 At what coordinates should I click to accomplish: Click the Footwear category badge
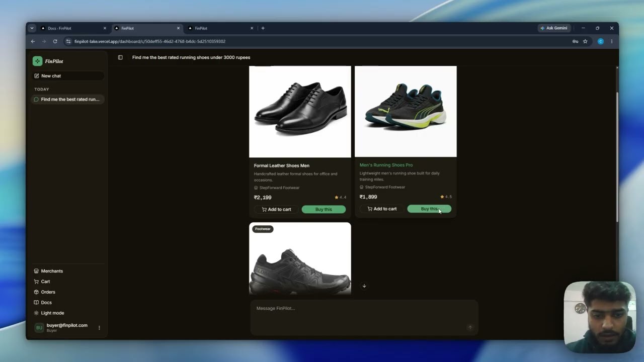(x=263, y=229)
